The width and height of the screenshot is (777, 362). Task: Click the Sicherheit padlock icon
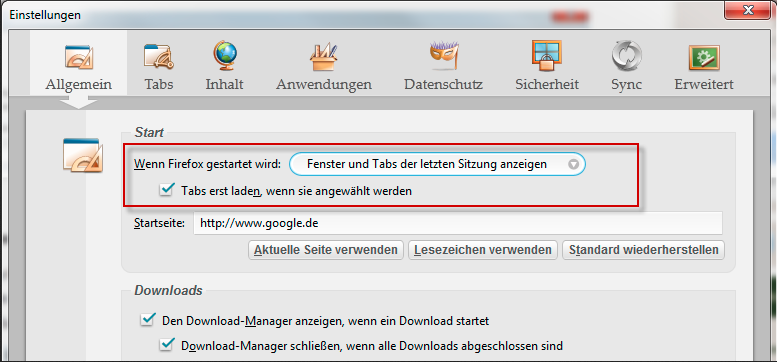pyautogui.click(x=547, y=56)
